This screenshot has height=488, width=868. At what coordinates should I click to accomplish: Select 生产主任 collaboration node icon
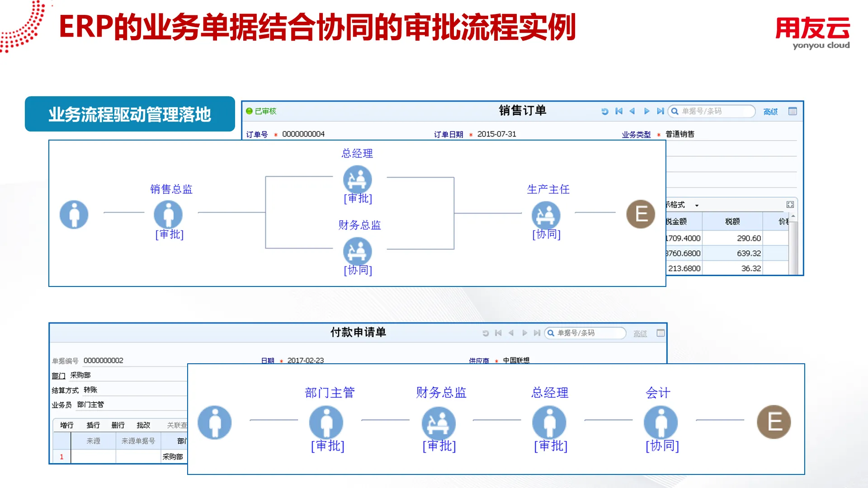click(x=546, y=215)
